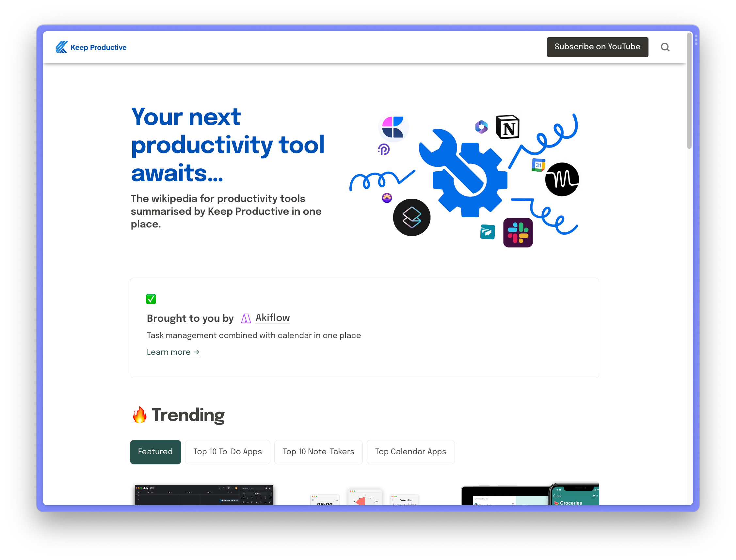Open the search magnifier icon
This screenshot has width=736, height=560.
tap(664, 47)
